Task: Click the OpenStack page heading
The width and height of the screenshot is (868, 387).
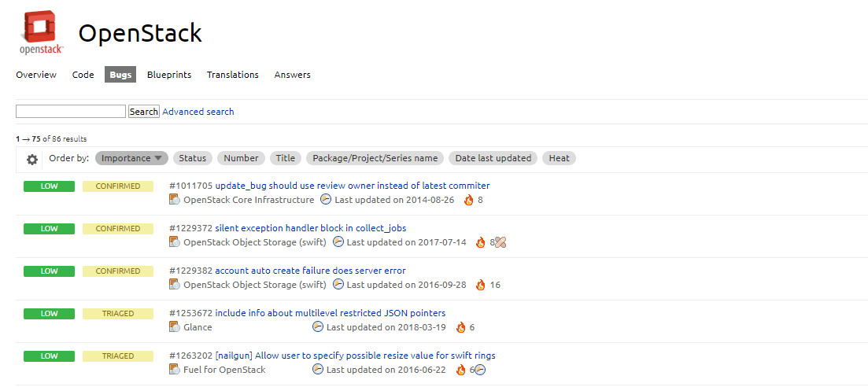Action: coord(140,33)
